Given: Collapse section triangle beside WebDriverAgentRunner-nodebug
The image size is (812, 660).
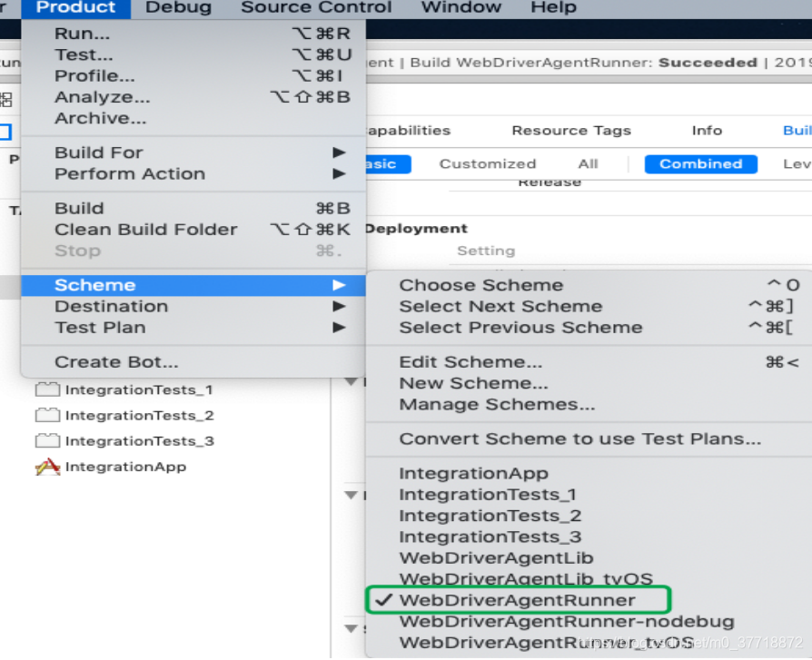Looking at the screenshot, I should tap(352, 628).
